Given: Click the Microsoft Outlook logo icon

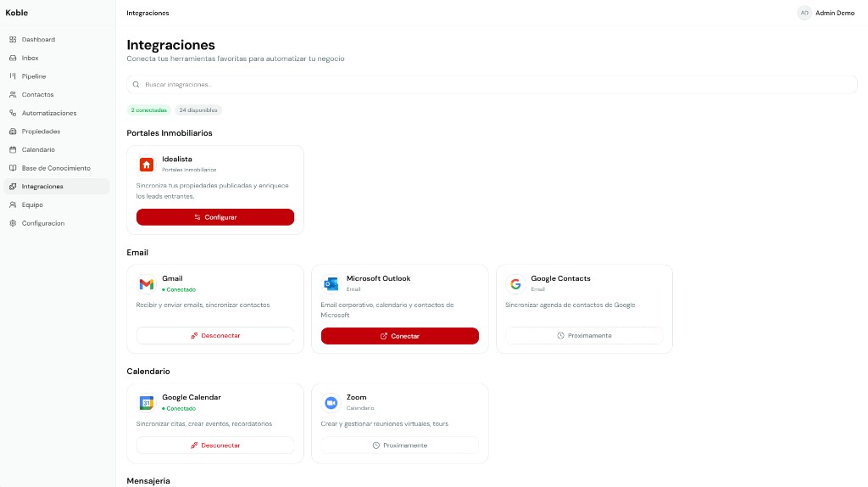Looking at the screenshot, I should pyautogui.click(x=331, y=283).
